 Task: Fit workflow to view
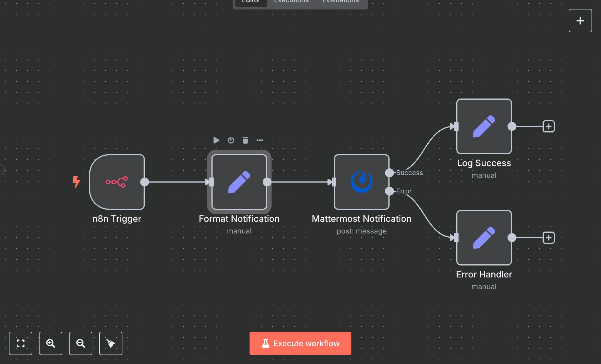[x=21, y=343]
